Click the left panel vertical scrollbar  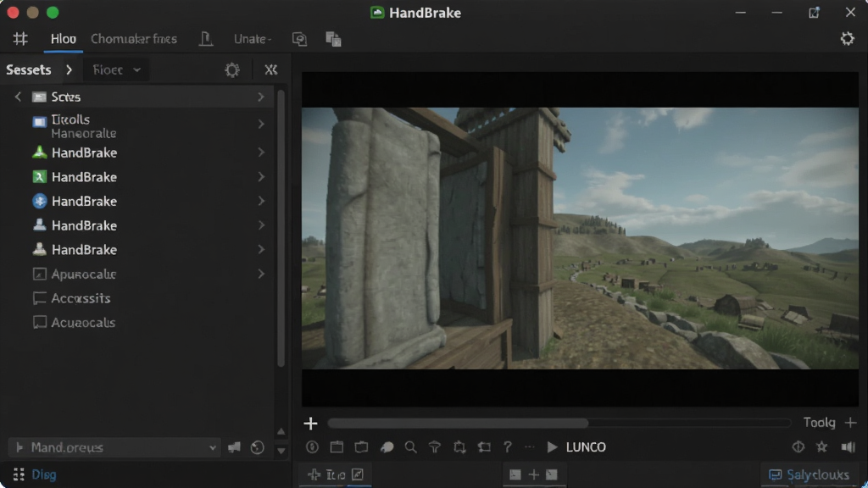pos(281,228)
